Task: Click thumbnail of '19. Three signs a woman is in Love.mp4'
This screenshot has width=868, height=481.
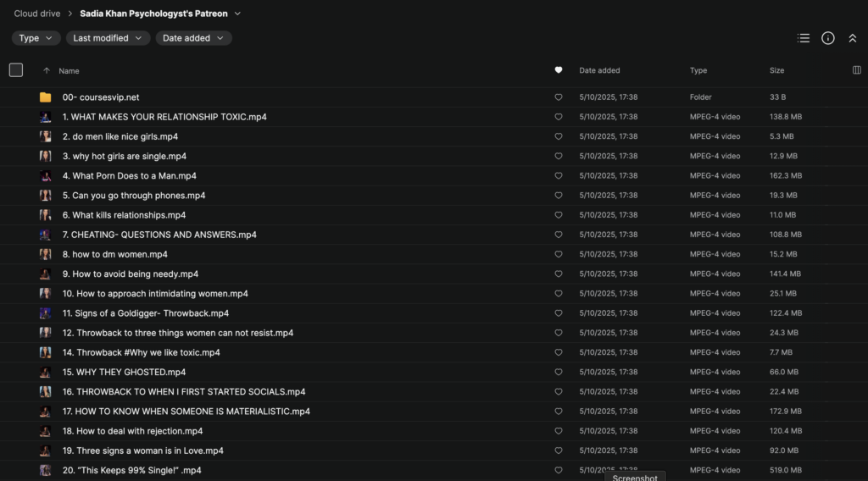Action: pyautogui.click(x=45, y=451)
